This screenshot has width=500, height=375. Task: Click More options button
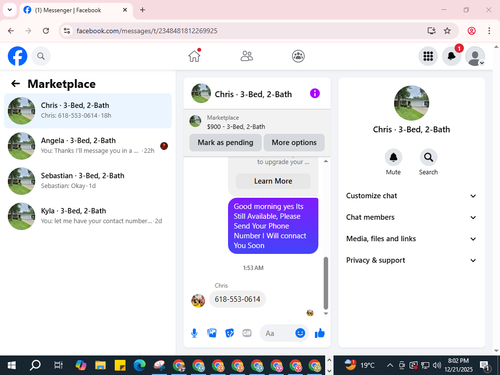click(294, 143)
